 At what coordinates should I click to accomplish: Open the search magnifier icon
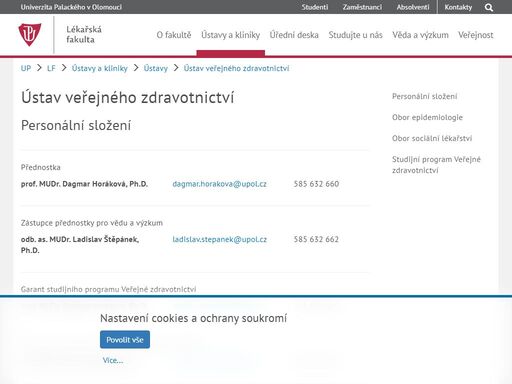(489, 7)
